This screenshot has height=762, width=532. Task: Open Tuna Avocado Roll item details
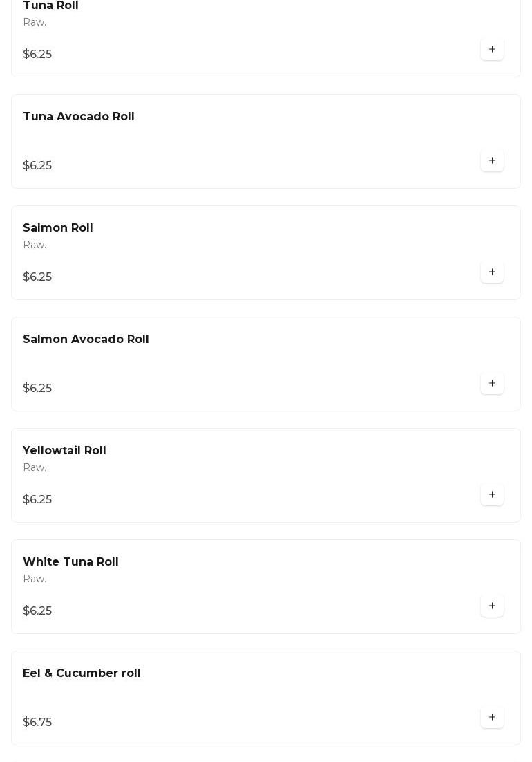click(x=79, y=117)
